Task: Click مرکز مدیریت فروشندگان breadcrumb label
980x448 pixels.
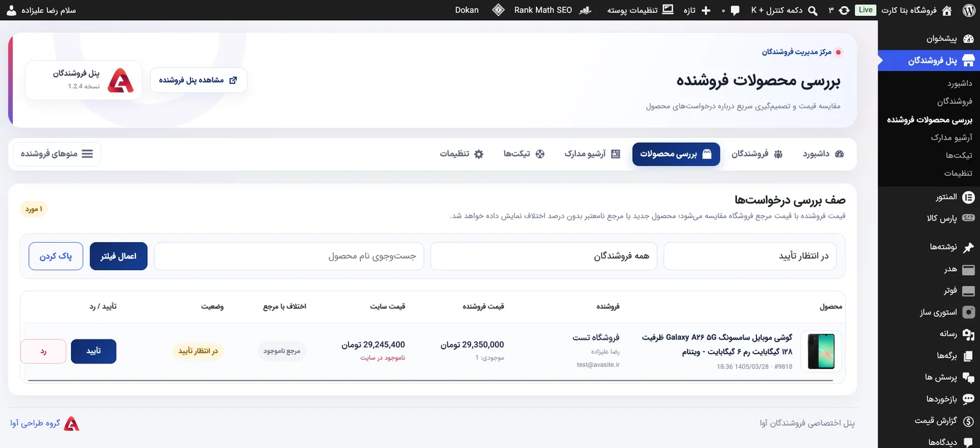Action: pyautogui.click(x=796, y=52)
